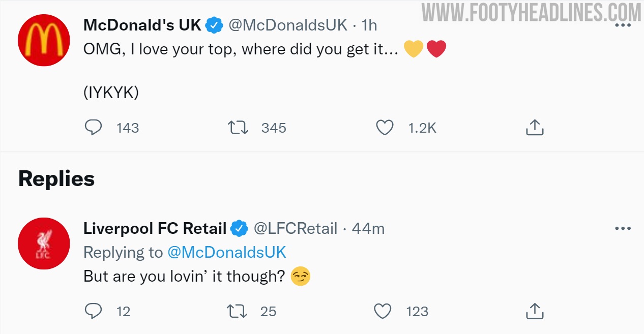
Task: Reply to Liverpool FC Retail's tweet
Action: point(93,311)
